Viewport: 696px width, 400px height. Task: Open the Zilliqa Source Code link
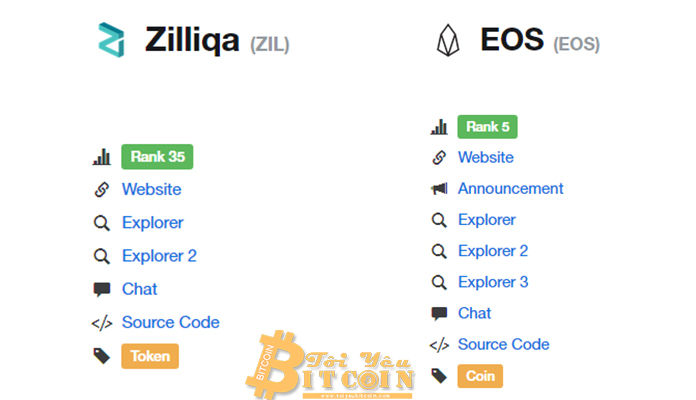[170, 322]
